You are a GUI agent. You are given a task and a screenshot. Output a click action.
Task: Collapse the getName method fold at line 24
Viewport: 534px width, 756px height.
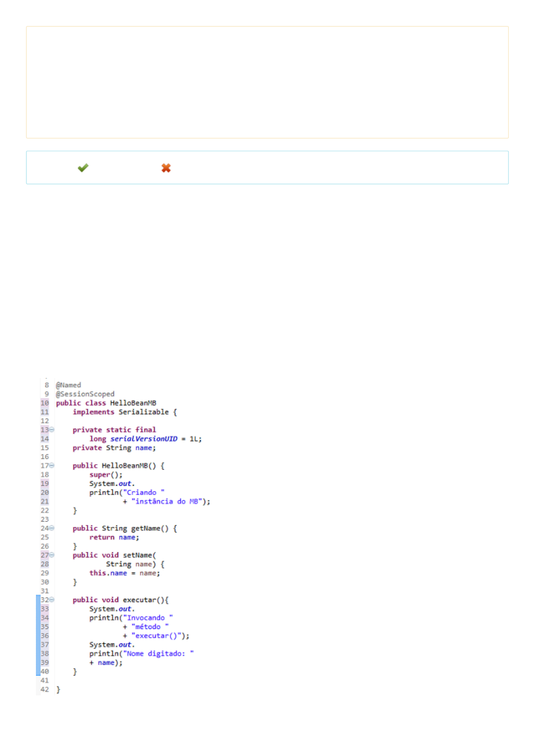point(52,528)
